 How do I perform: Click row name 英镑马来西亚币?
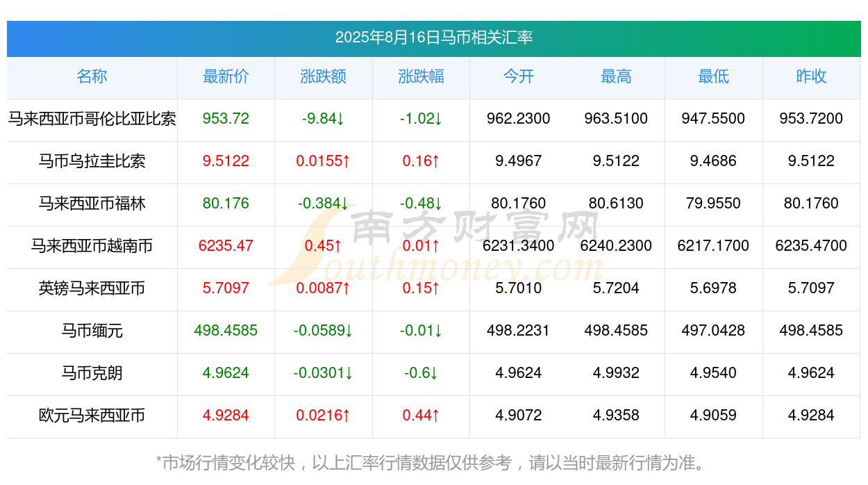[x=92, y=288]
